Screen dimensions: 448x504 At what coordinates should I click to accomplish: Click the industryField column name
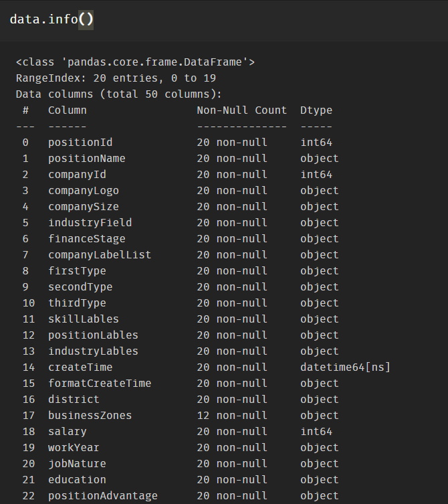90,223
